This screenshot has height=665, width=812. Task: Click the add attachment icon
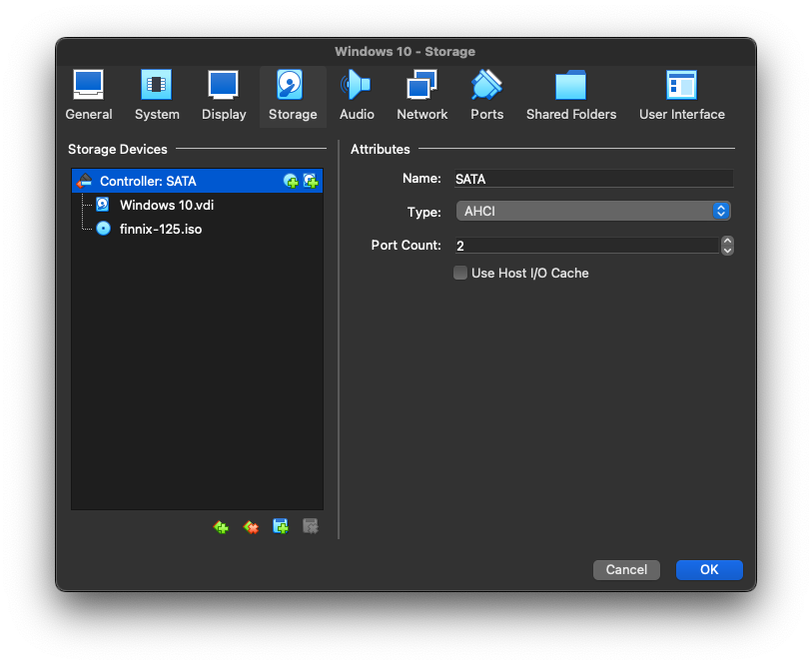point(281,526)
